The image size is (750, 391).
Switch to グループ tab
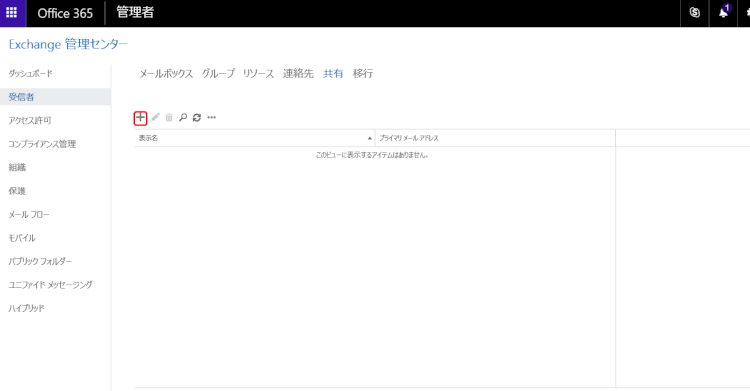click(218, 74)
